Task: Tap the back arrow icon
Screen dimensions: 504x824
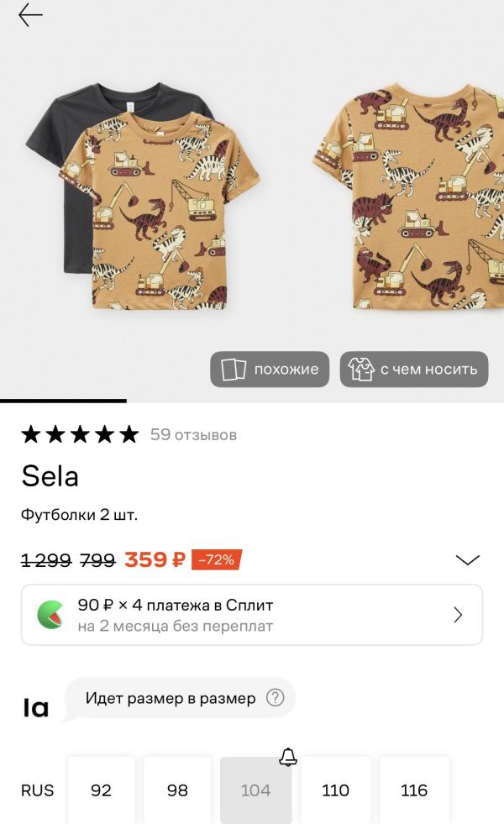Action: click(30, 15)
